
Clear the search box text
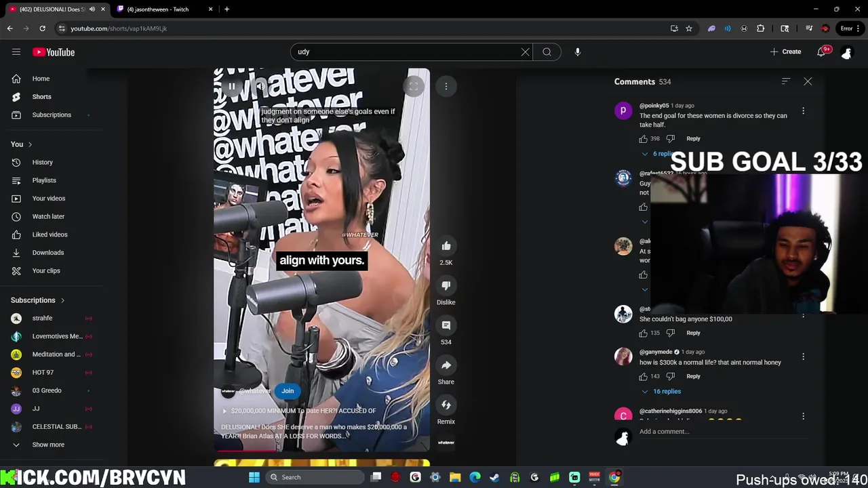click(525, 52)
